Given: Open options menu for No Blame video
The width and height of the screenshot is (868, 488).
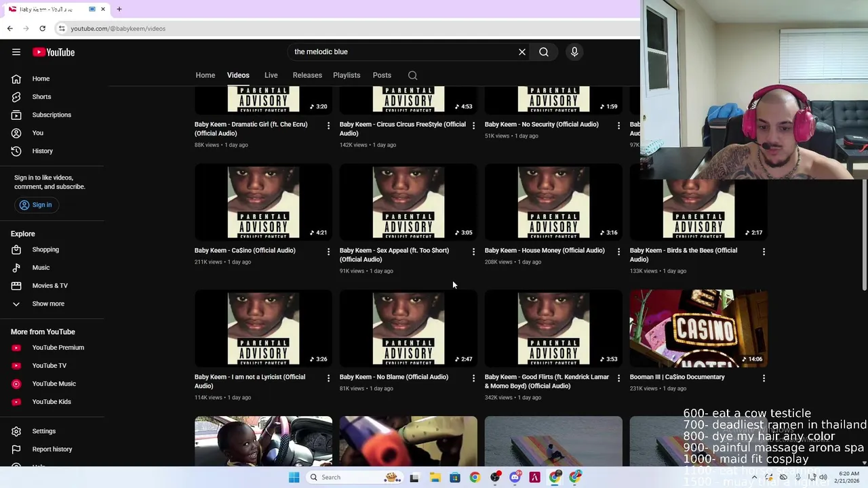Looking at the screenshot, I should click(473, 378).
